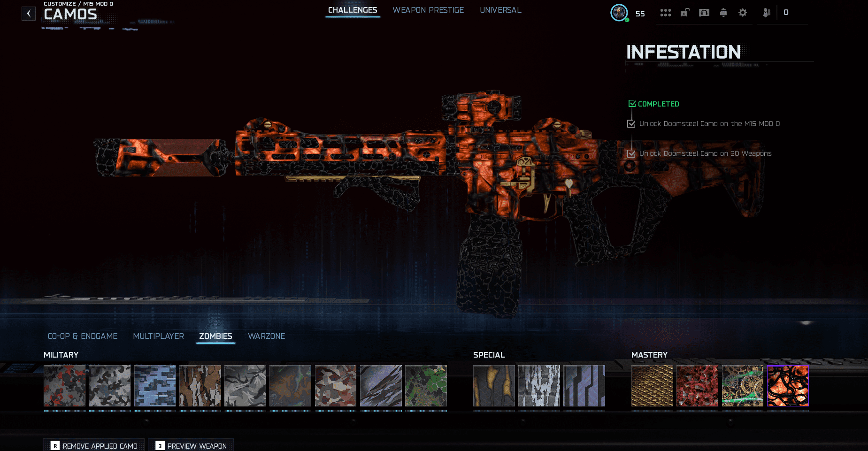Image resolution: width=868 pixels, height=451 pixels.
Task: Click the Remove Applied Camo button
Action: click(94, 445)
